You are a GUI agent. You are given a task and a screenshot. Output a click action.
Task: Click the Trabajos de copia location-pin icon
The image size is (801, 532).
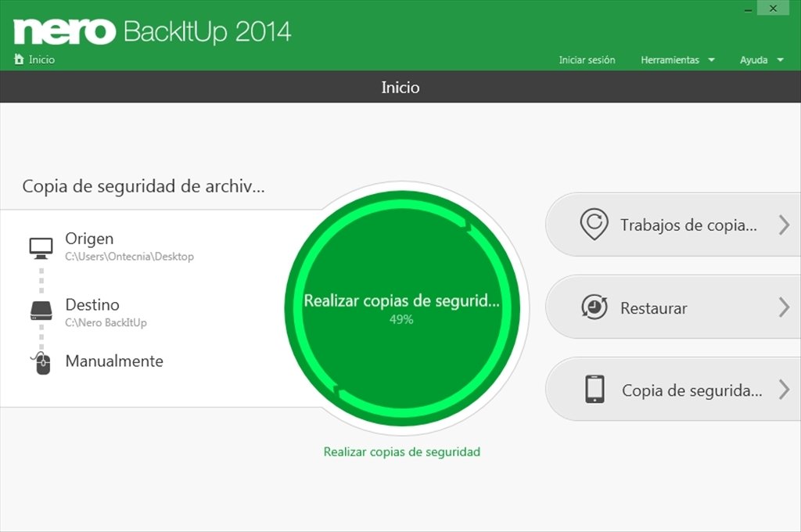coord(594,224)
